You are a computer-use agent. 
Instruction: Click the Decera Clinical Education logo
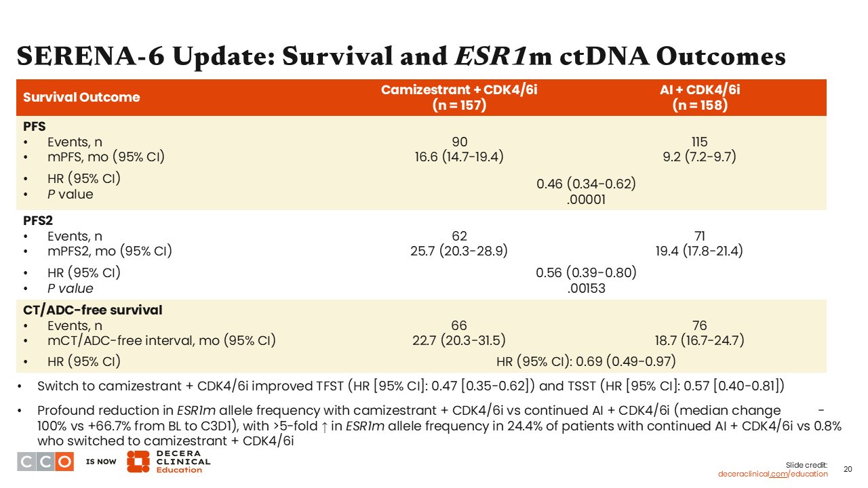point(168,462)
